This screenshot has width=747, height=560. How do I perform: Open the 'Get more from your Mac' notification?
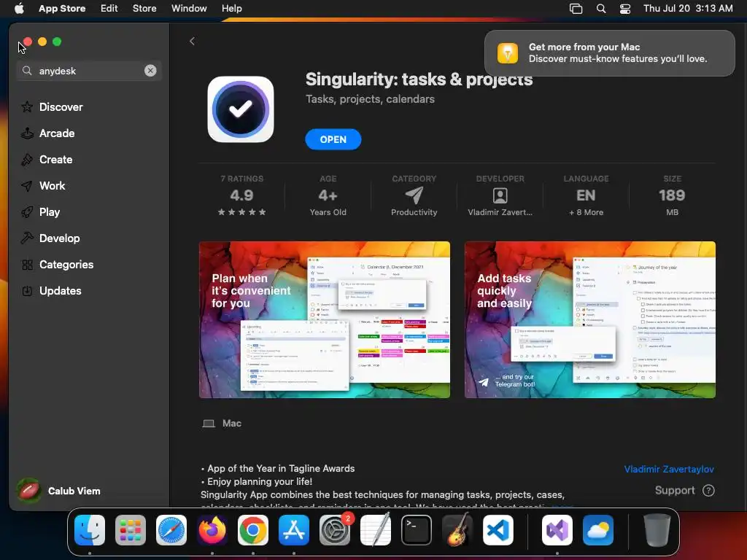pos(609,53)
